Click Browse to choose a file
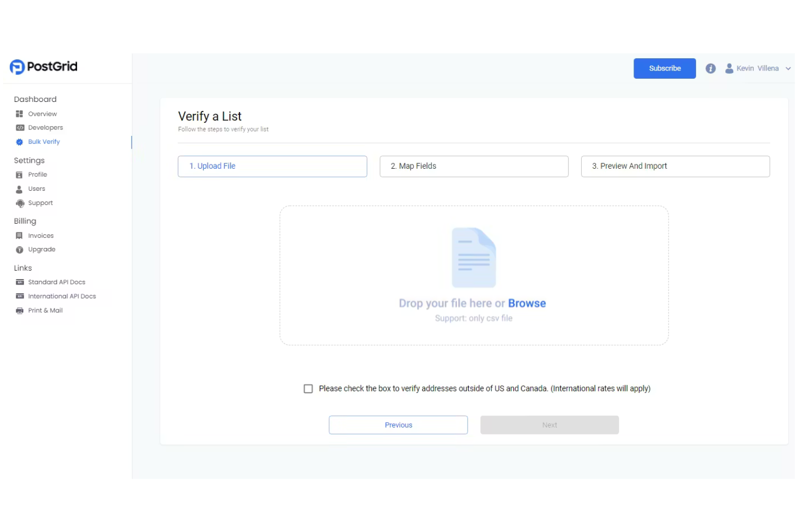 point(527,303)
